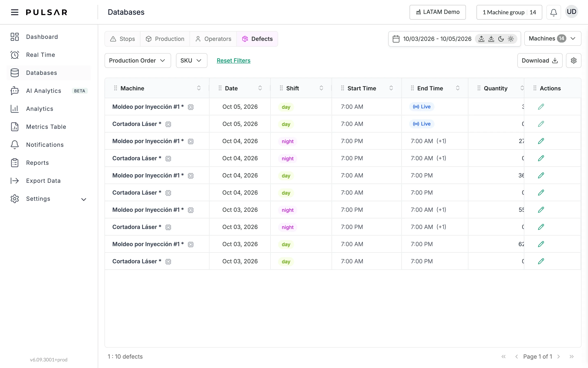Screen dimensions: 588x368
Task: Open Metrics Table from the sidebar
Action: (49, 127)
